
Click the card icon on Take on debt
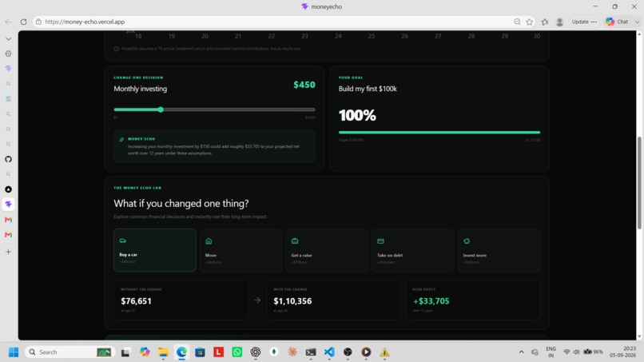tap(381, 241)
